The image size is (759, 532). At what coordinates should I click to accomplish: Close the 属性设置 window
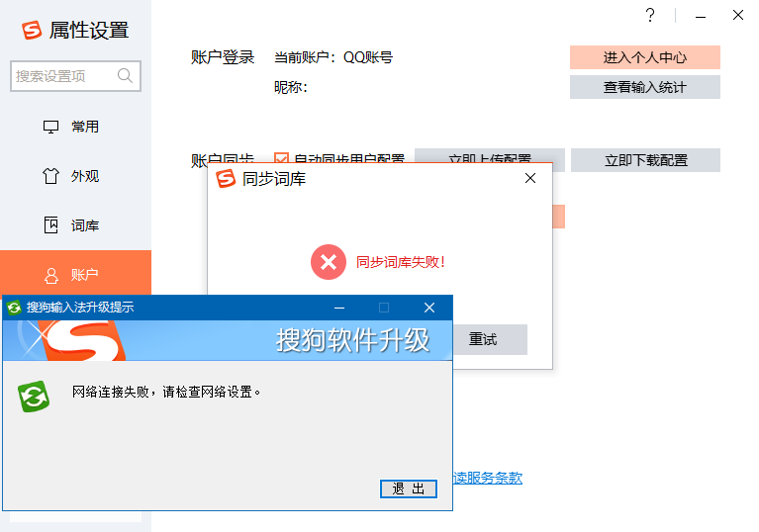pos(737,16)
